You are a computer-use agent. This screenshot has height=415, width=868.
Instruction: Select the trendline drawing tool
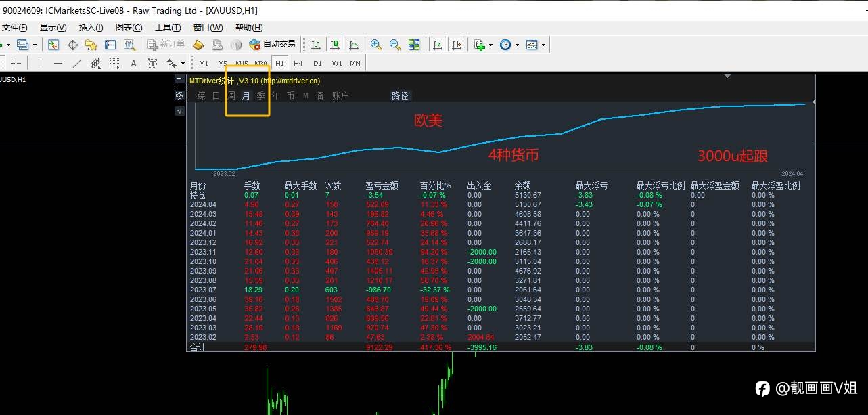tap(76, 63)
